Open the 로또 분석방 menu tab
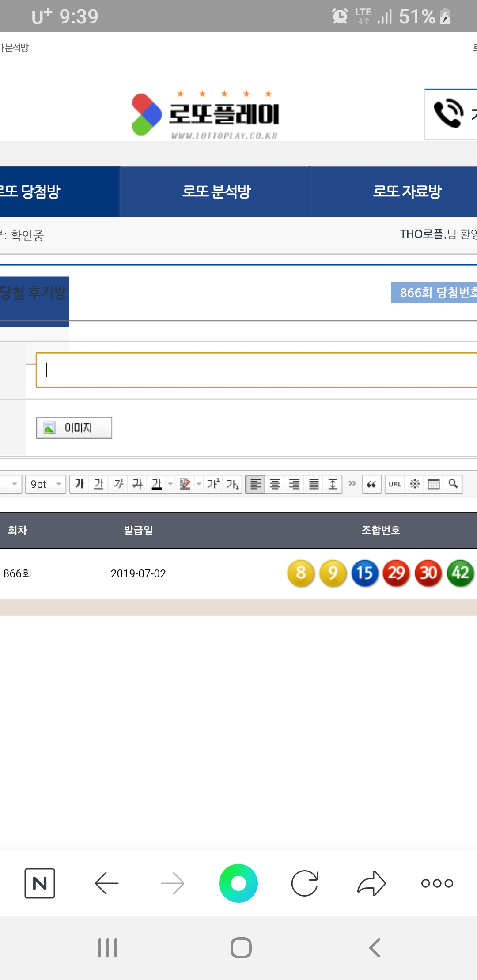 point(216,192)
